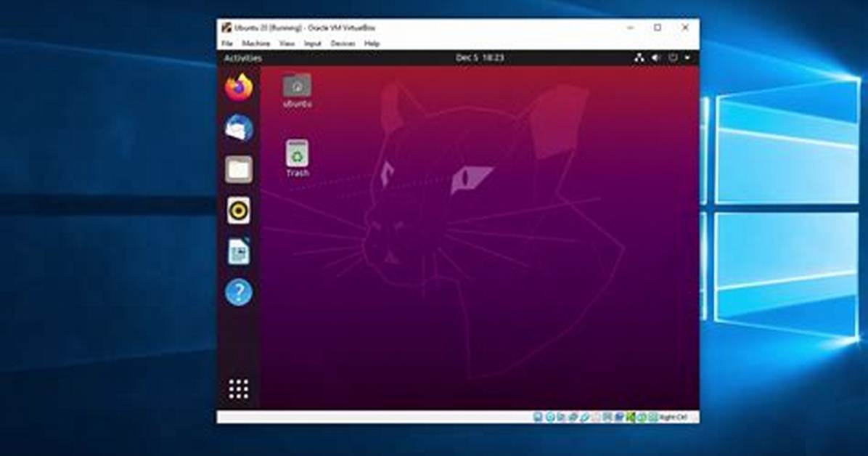Viewport: 868px width, 456px height.
Task: Show Applications grid in the dock
Action: [x=239, y=389]
